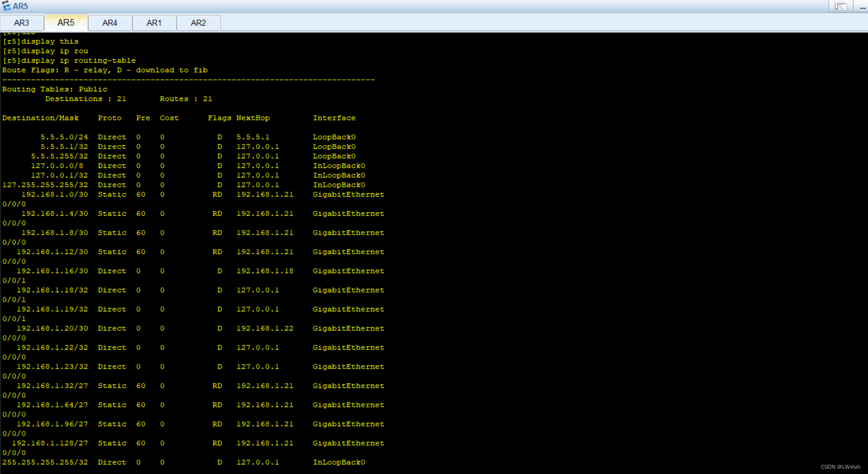This screenshot has width=868, height=474.
Task: Click the NextHop column header
Action: point(253,118)
